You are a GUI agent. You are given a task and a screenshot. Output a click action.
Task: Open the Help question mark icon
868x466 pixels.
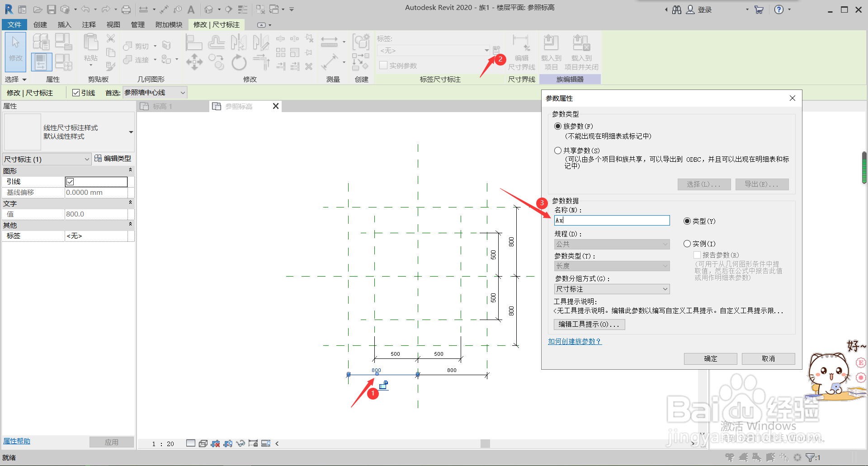(778, 9)
